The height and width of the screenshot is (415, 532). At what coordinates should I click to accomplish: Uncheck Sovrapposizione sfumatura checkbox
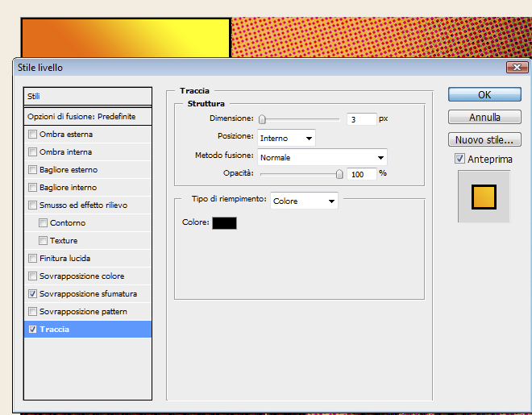click(x=32, y=293)
